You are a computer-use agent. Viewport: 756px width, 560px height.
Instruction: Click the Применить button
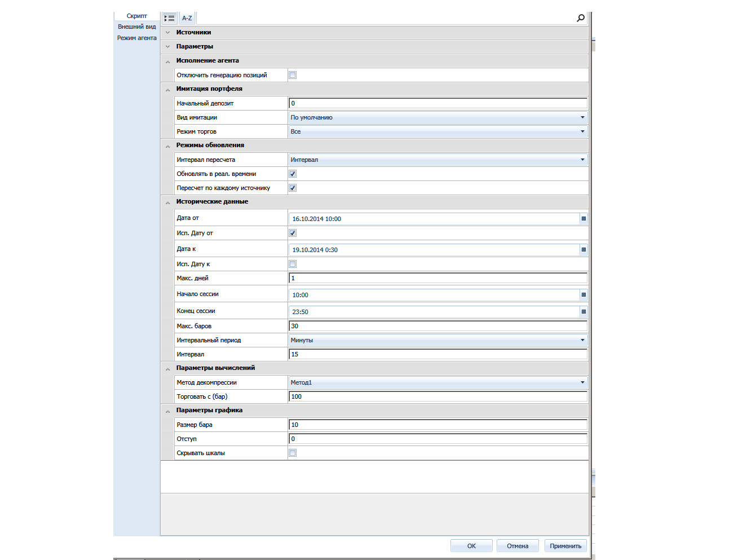tap(565, 546)
